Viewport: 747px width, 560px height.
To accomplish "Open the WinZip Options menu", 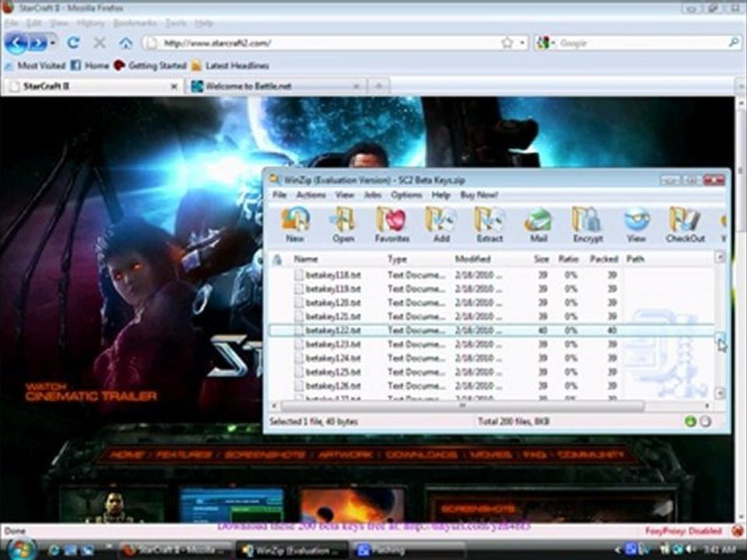I will coord(406,194).
